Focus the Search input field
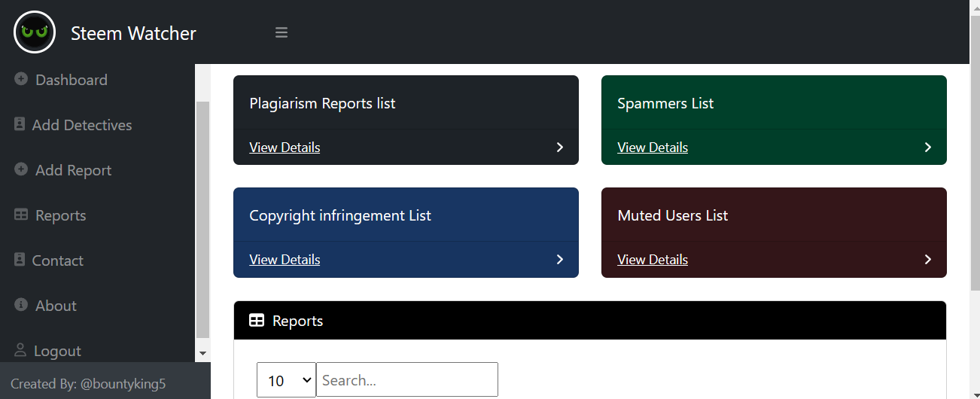The image size is (980, 399). tap(407, 379)
